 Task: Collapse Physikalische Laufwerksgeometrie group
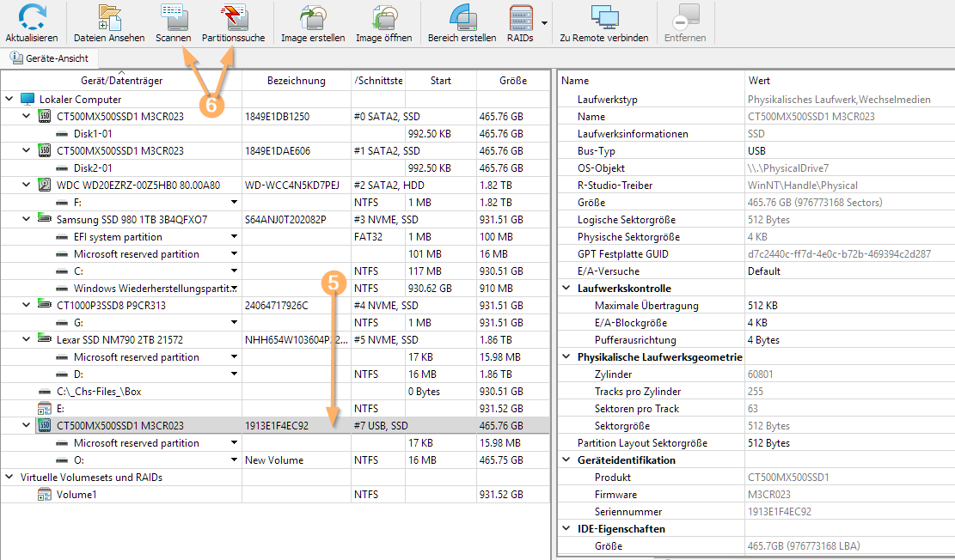(566, 356)
